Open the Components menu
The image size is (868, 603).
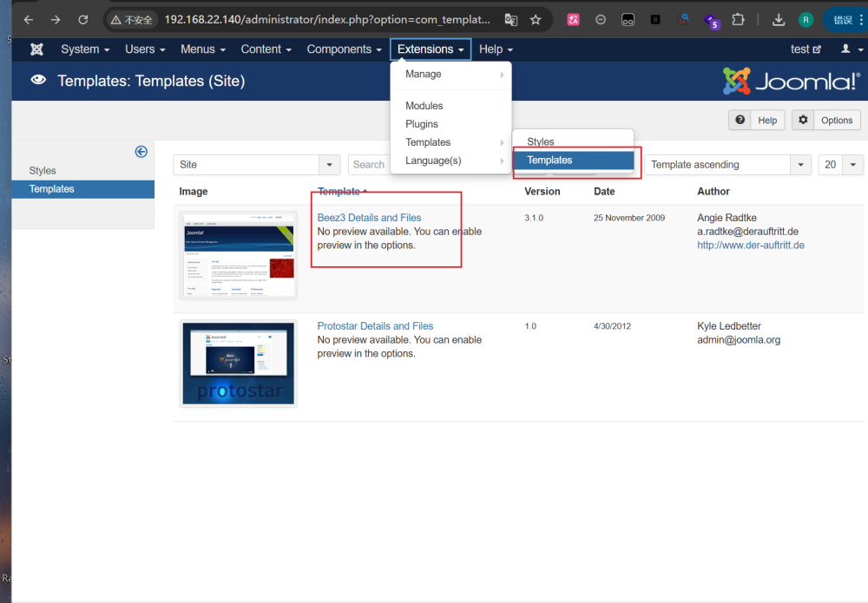click(344, 49)
